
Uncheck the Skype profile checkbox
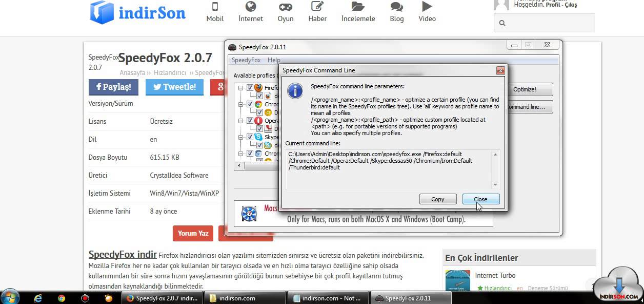pyautogui.click(x=260, y=145)
